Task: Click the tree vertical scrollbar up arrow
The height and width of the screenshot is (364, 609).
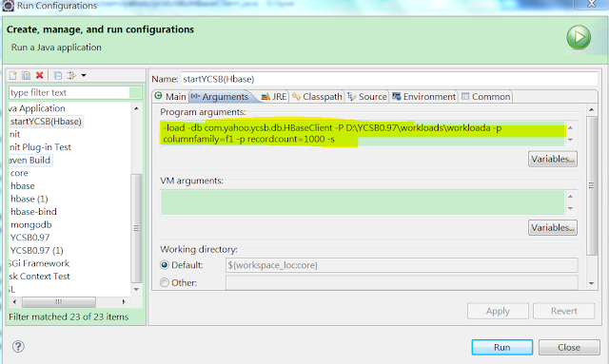Action: 136,108
